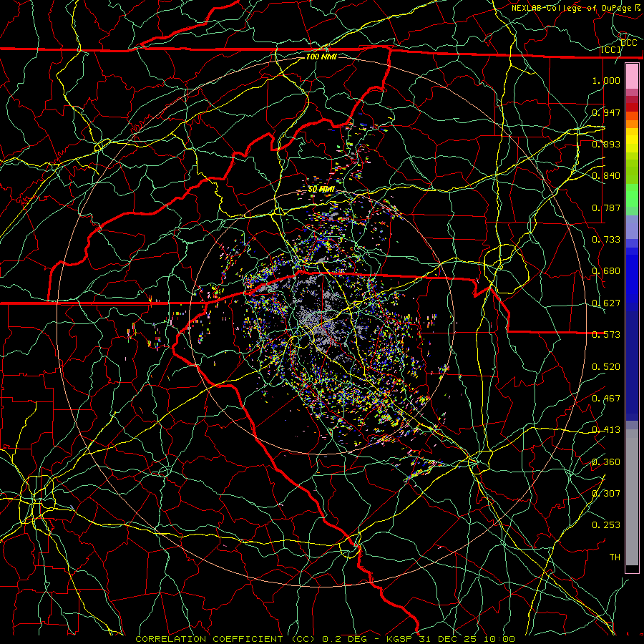Image resolution: width=644 pixels, height=644 pixels.
Task: Click the 0.787 legend value
Action: point(606,208)
